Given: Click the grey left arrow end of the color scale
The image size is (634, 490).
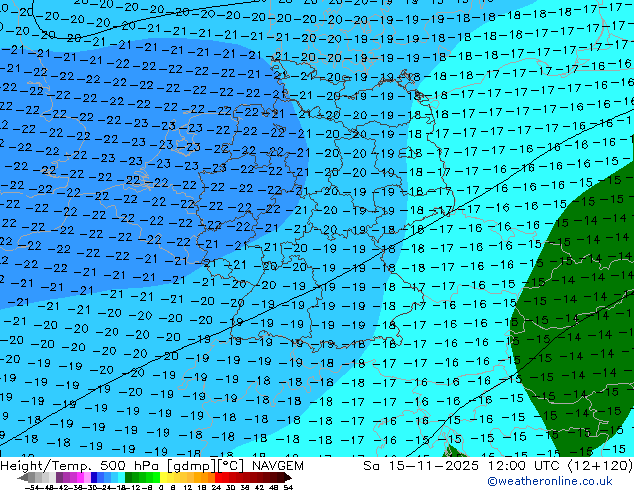Looking at the screenshot, I should (x=23, y=477).
